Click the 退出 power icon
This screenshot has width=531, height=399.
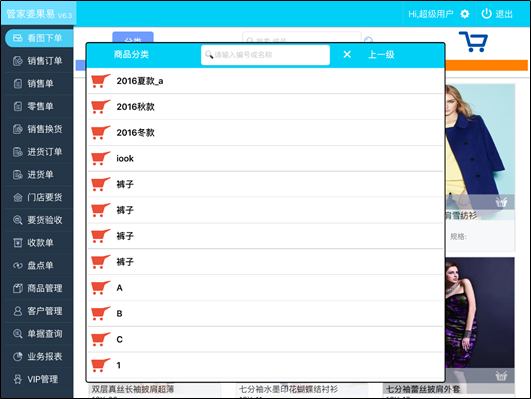[486, 14]
